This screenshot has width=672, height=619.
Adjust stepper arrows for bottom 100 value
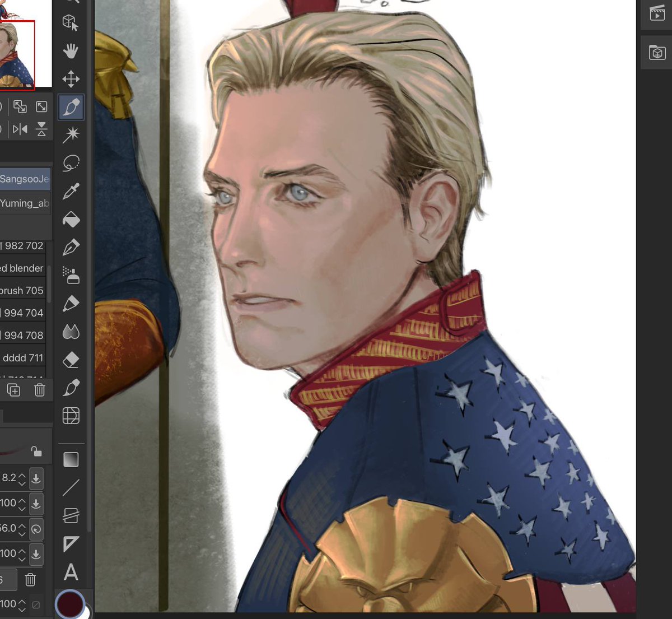click(22, 605)
